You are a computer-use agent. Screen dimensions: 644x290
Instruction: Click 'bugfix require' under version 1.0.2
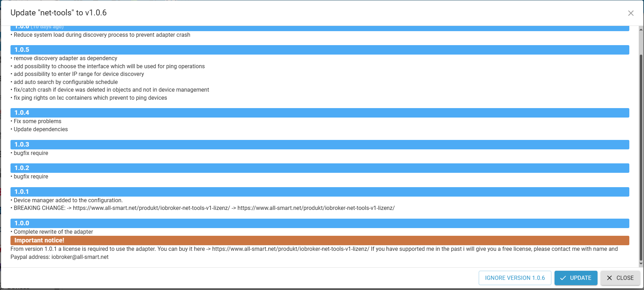tap(29, 177)
